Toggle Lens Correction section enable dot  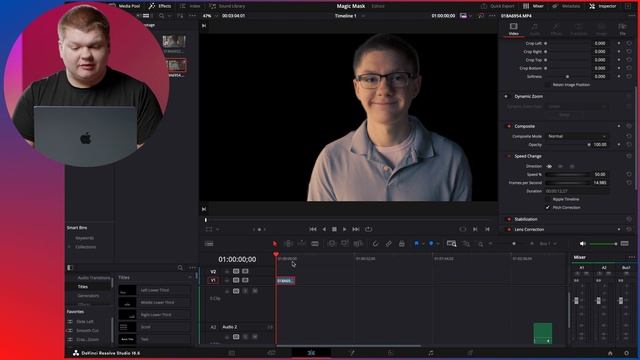(x=509, y=229)
